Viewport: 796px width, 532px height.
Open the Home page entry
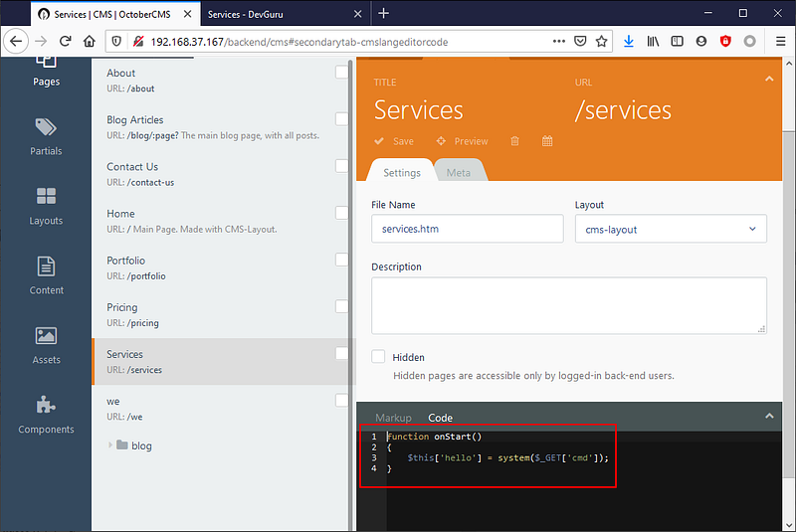point(220,221)
